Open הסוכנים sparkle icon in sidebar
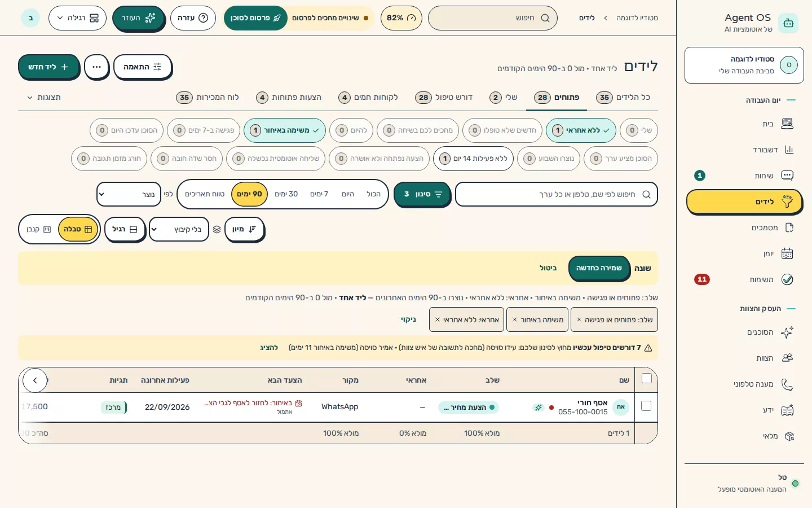 coord(787,332)
